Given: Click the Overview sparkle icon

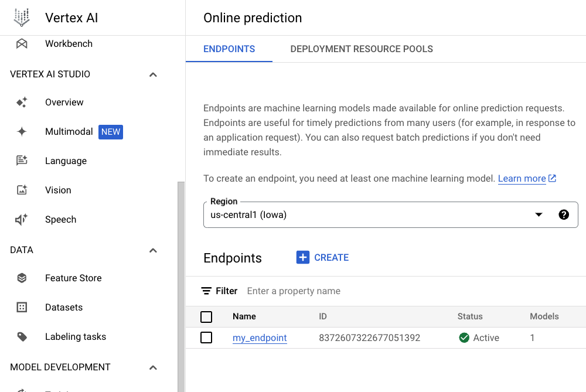Looking at the screenshot, I should click(x=22, y=103).
